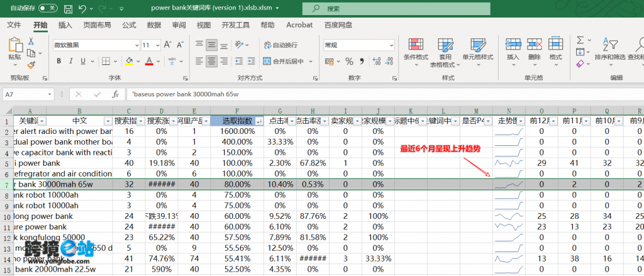Click the text Orientation icon
Screen dimensions: 644x276
click(x=239, y=45)
